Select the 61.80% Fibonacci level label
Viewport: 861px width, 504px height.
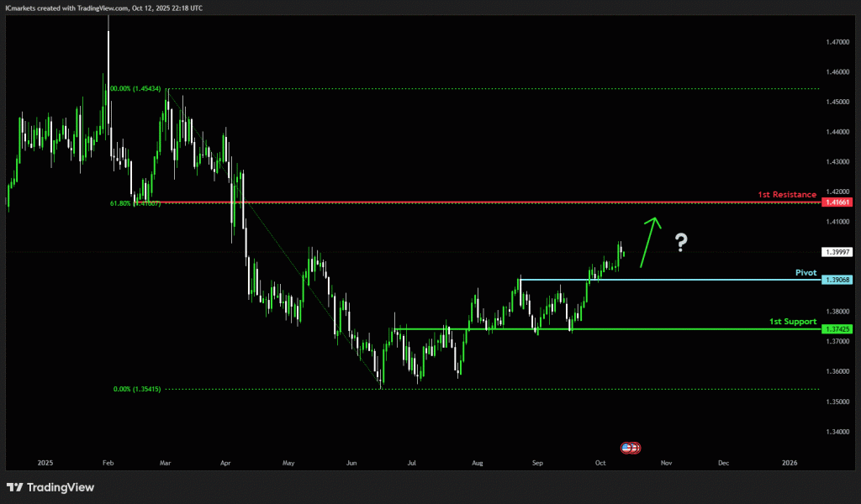(x=135, y=202)
